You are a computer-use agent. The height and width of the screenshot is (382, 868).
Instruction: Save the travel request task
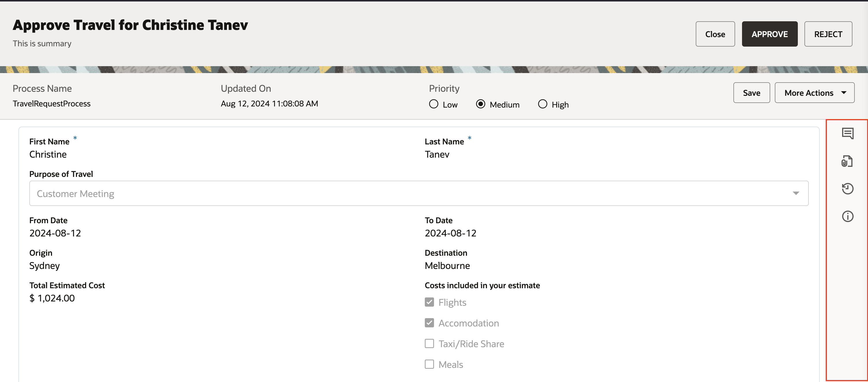click(x=752, y=93)
